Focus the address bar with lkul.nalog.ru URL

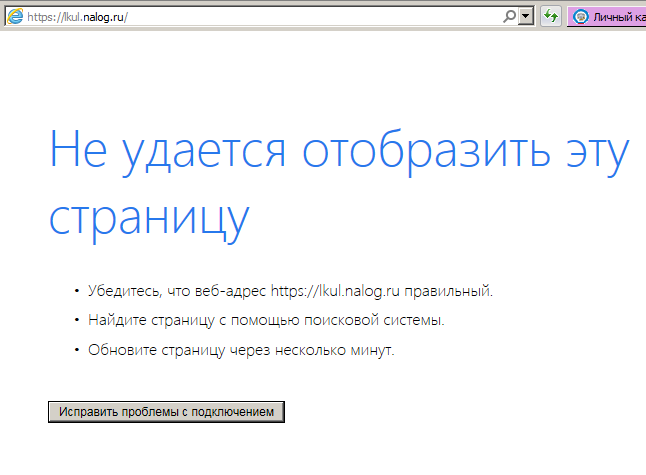300,17
